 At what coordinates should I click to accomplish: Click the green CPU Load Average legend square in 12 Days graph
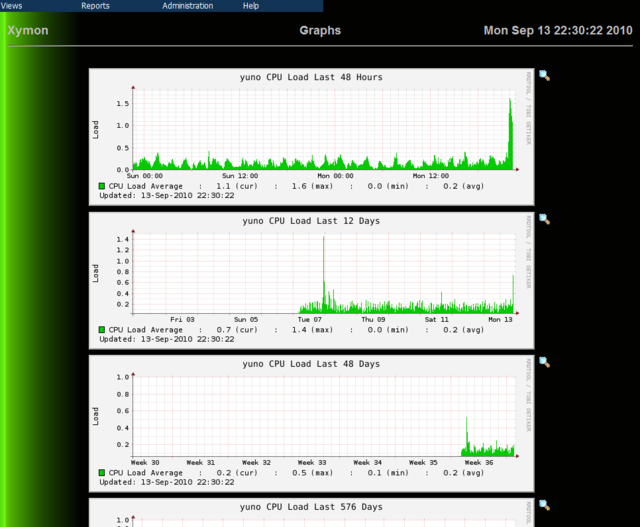[102, 329]
